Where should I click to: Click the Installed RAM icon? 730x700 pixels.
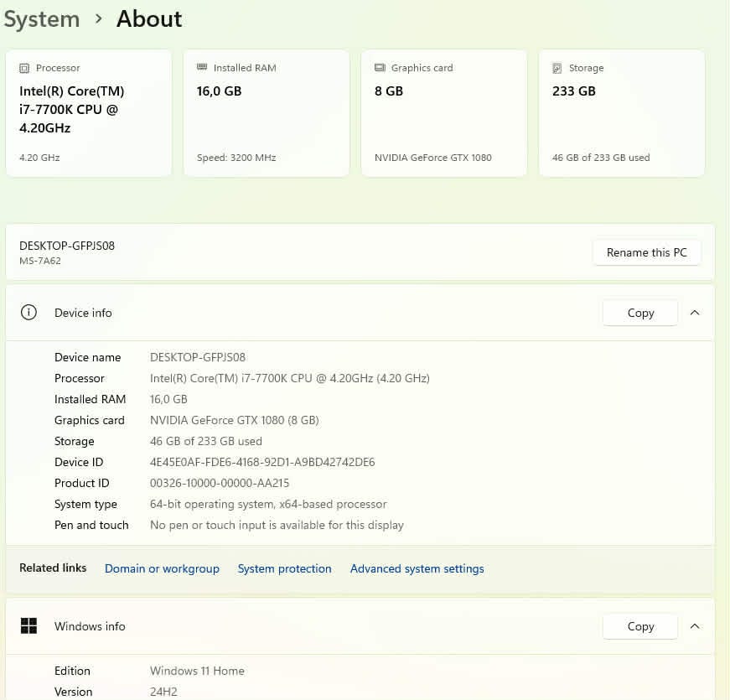(x=202, y=68)
